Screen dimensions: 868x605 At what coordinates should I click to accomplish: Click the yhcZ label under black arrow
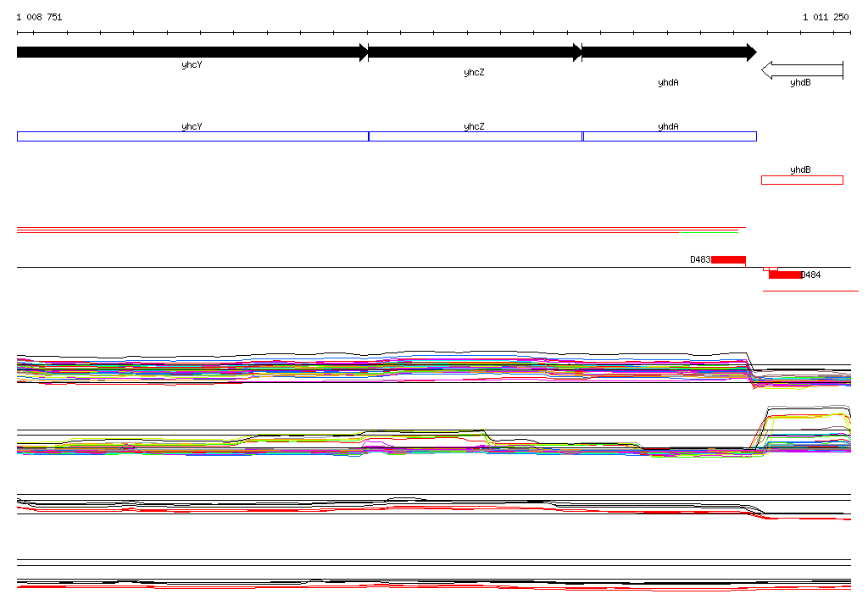click(x=474, y=73)
